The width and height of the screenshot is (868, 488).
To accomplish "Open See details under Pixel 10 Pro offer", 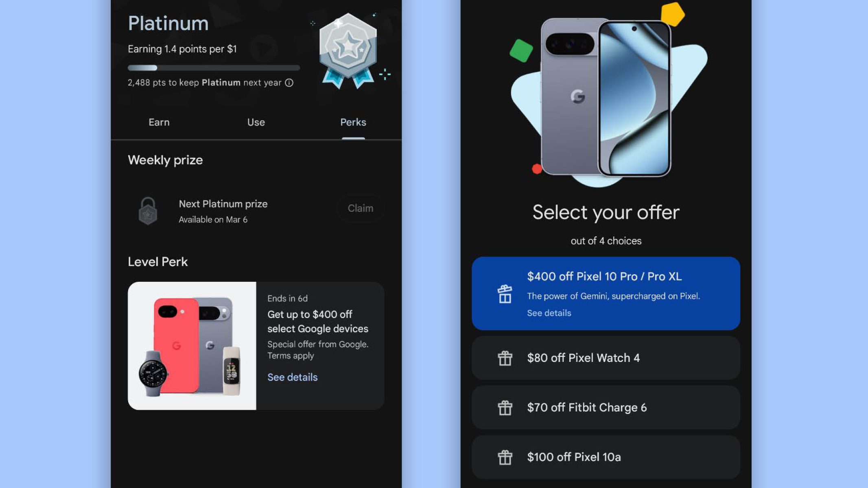I will pyautogui.click(x=549, y=313).
